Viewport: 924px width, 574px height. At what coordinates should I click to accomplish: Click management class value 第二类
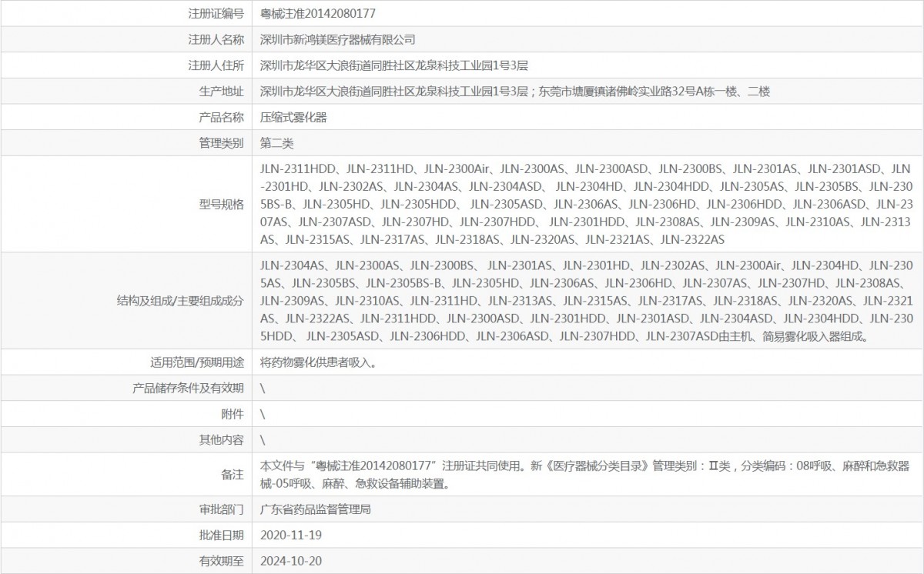pyautogui.click(x=277, y=143)
